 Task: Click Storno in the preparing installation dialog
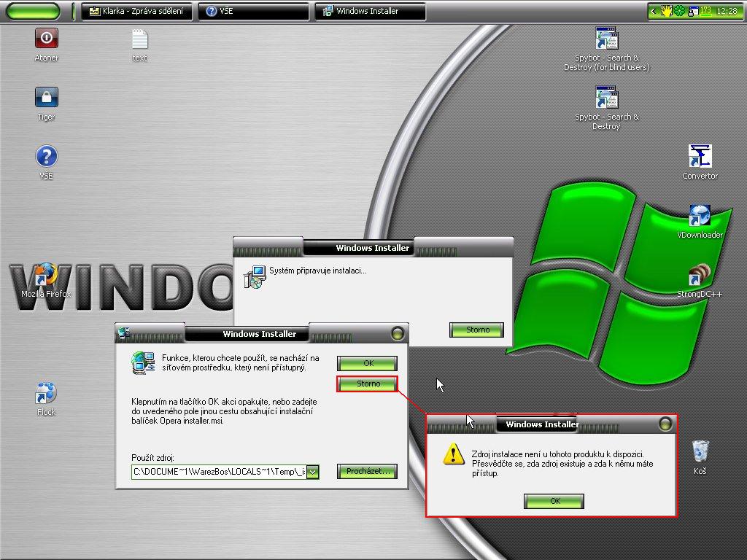[x=477, y=330]
